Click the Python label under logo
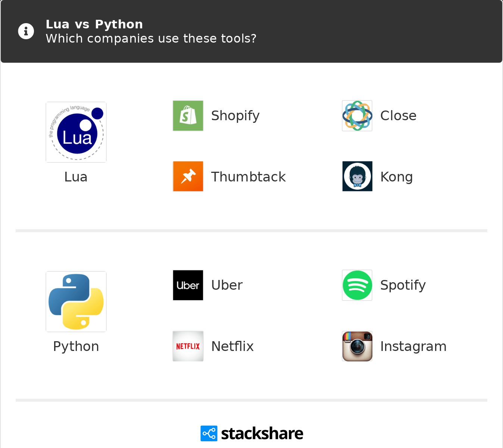Screen dimensions: 503x448 pos(76,346)
